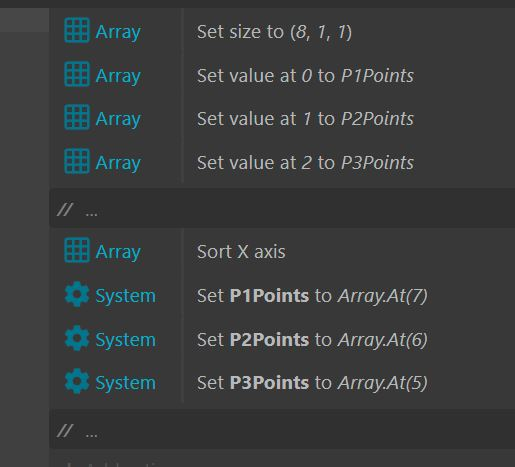Click the Array icon beside P3Points value action
515x467 pixels.
77,161
